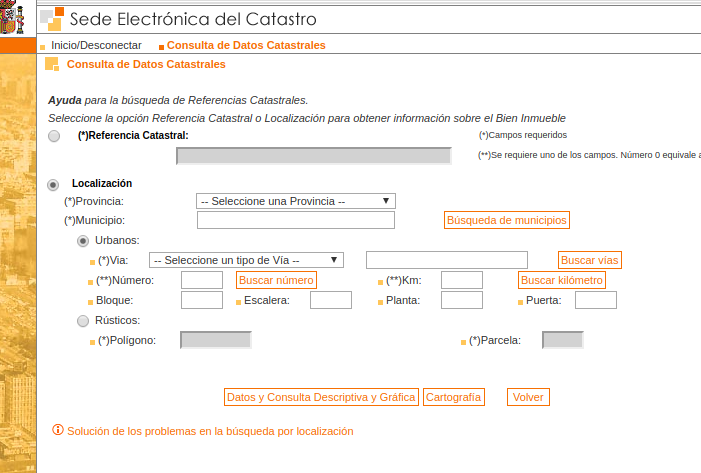Open the Cartografía button
The height and width of the screenshot is (473, 701).
click(453, 397)
